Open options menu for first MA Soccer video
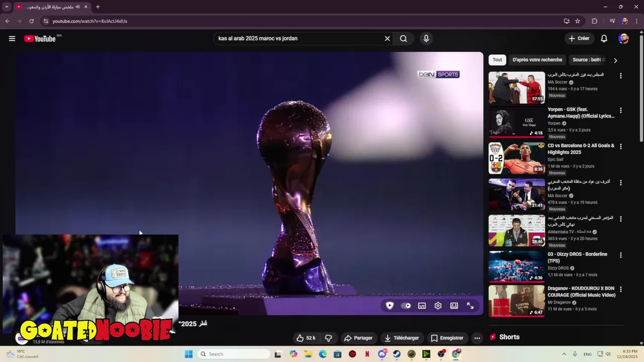The image size is (644, 362). (x=620, y=76)
